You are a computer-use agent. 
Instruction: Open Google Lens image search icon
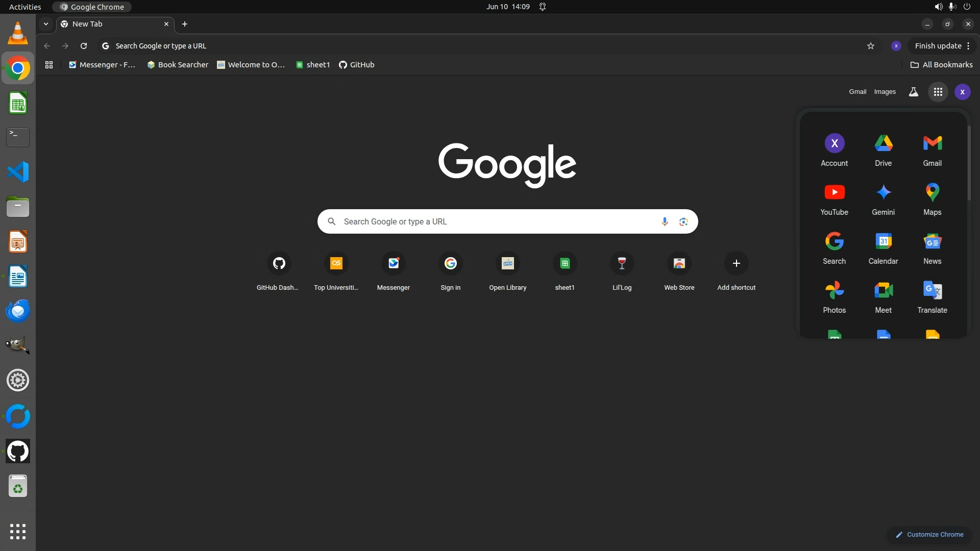pos(683,221)
